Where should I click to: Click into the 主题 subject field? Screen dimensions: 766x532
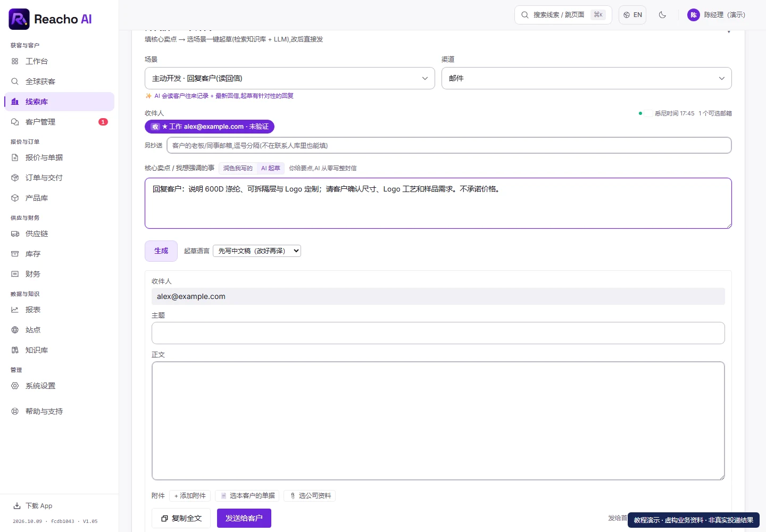click(x=438, y=333)
